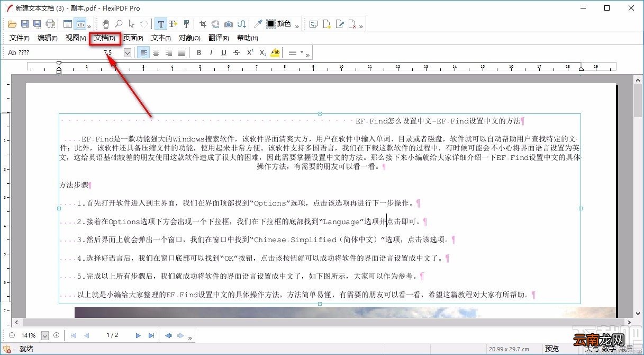The image size is (644, 355).
Task: Set Align Left paragraph alignment
Action: tap(143, 52)
